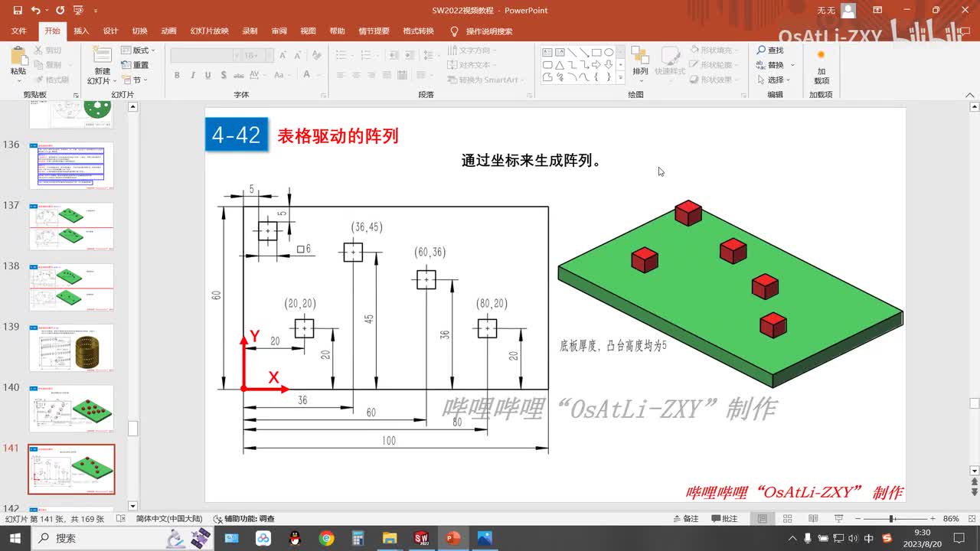Switch to the 插入 ribbon tab

click(x=81, y=31)
